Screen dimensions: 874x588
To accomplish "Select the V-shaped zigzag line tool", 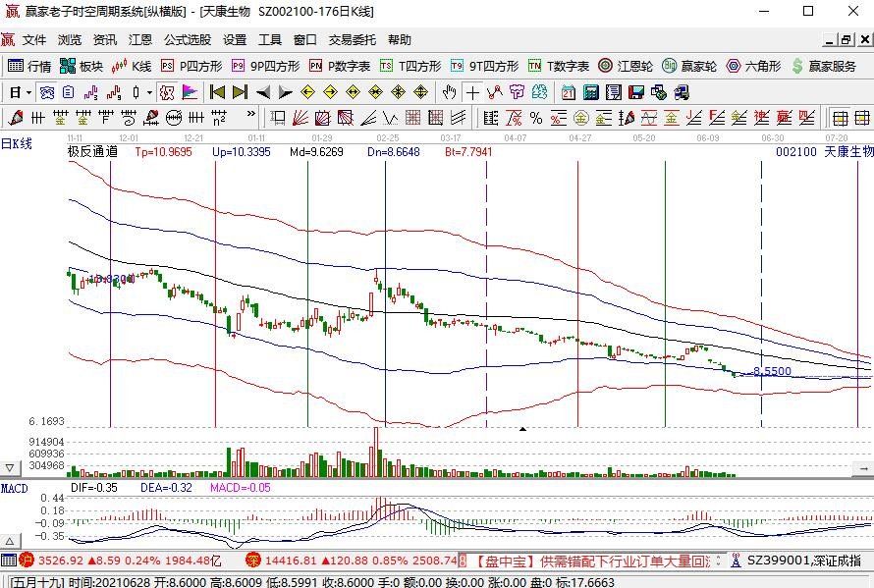I will [x=390, y=118].
